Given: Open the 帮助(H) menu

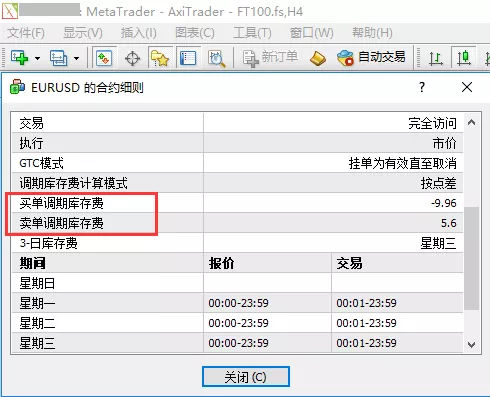Looking at the screenshot, I should pyautogui.click(x=372, y=33).
